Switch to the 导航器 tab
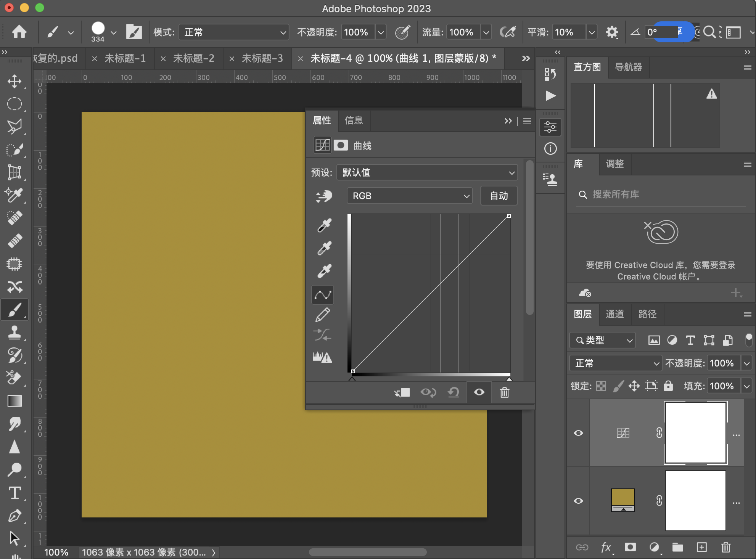 tap(629, 67)
